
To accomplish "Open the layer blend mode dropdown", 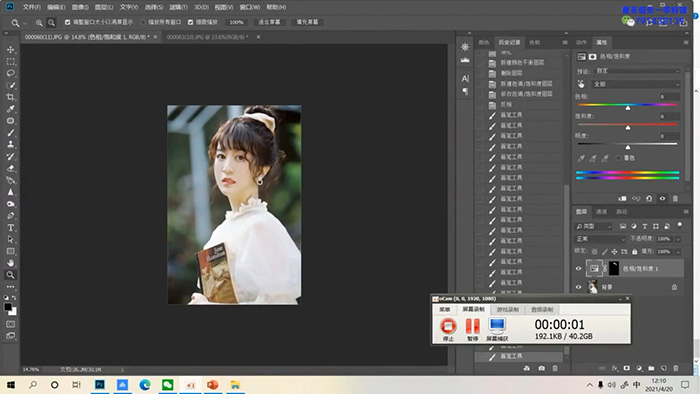I will click(600, 239).
